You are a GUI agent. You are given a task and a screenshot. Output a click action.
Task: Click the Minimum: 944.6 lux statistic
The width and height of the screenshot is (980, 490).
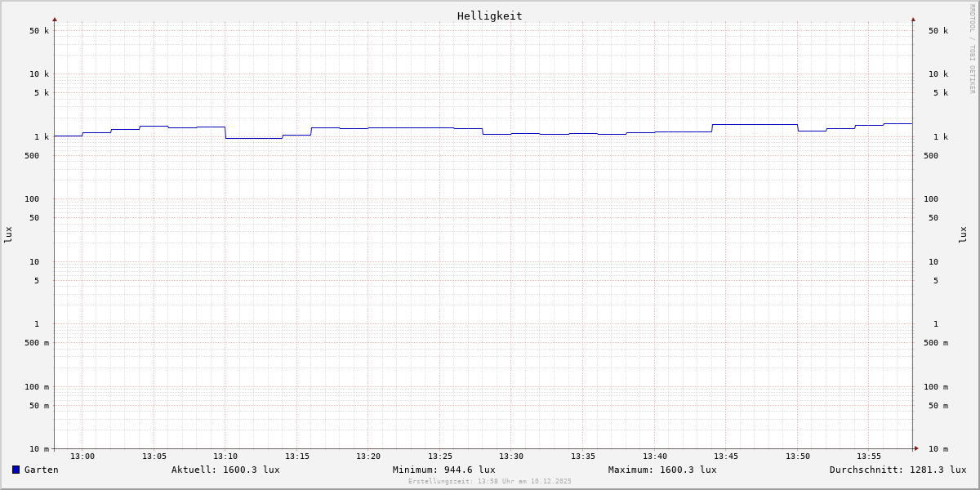tap(443, 470)
